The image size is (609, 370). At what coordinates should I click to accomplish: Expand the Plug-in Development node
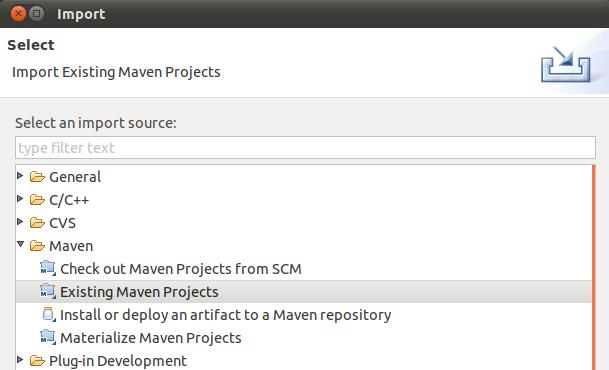20,360
